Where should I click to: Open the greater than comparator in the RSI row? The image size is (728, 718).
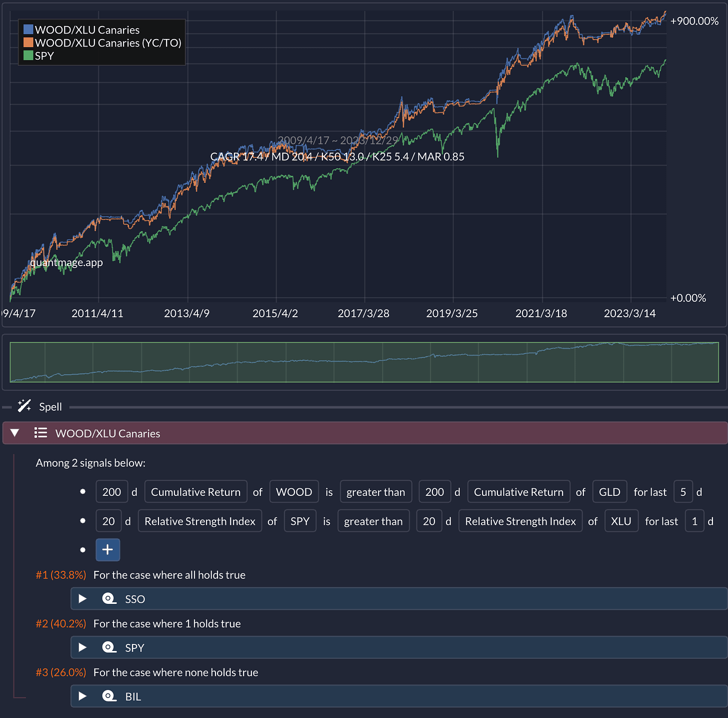point(373,521)
